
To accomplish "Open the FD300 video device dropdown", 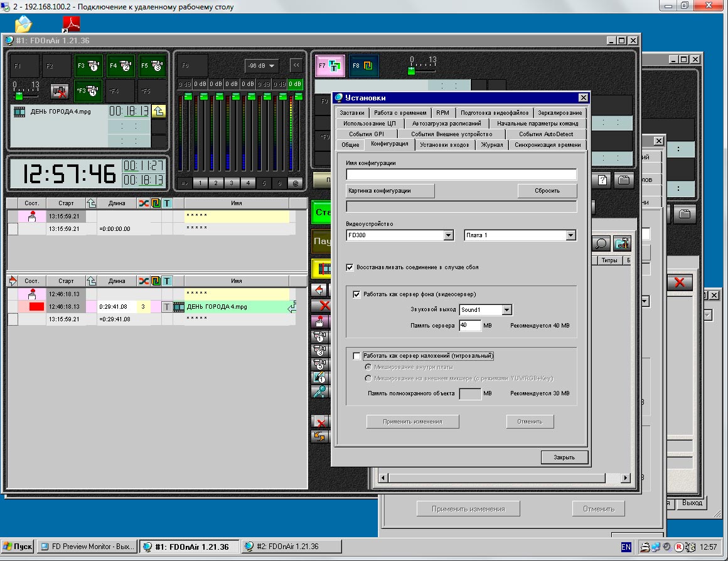I will [x=448, y=235].
